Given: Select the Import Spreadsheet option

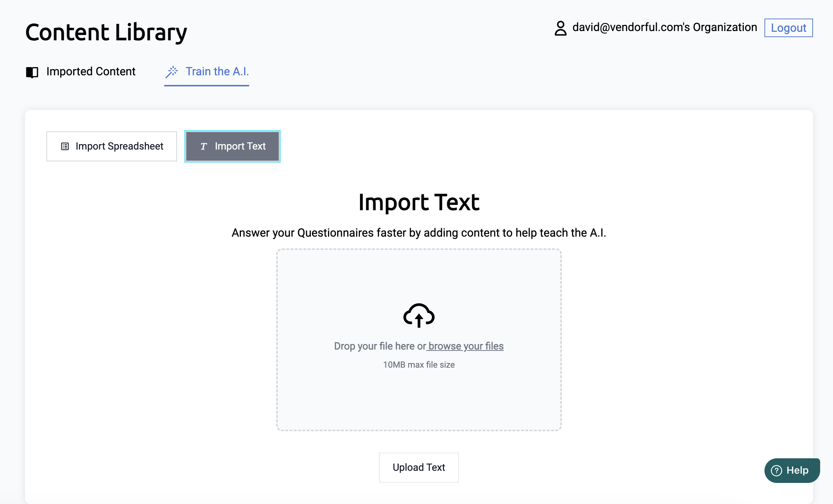Looking at the screenshot, I should [112, 146].
